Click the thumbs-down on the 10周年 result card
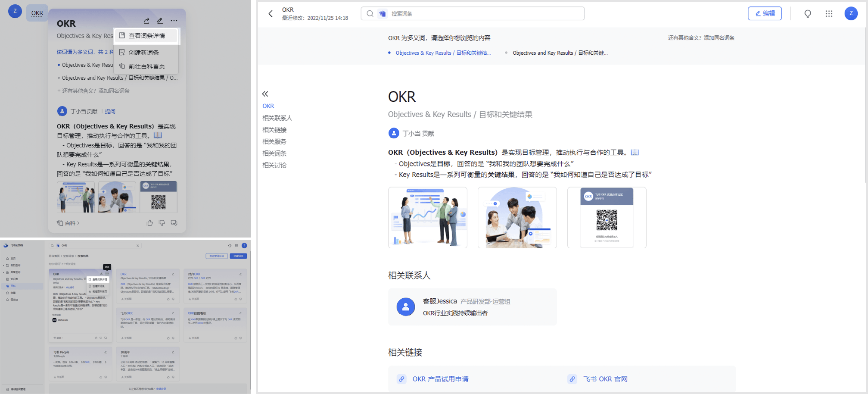The width and height of the screenshot is (868, 394). 173,377
